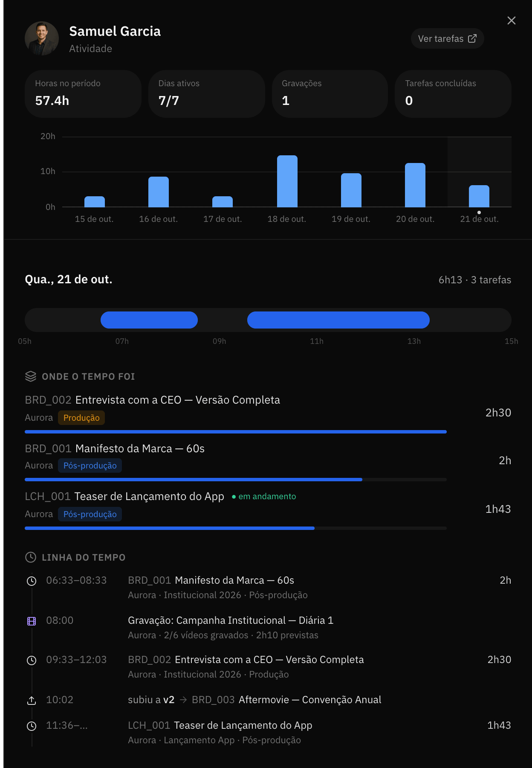Click the clock icon for 11:36 entry

(x=32, y=726)
